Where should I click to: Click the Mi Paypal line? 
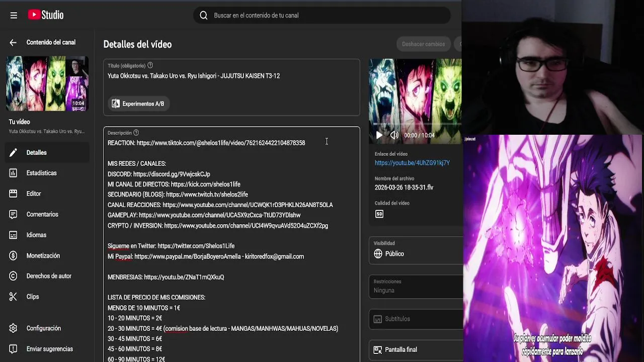coord(206,256)
